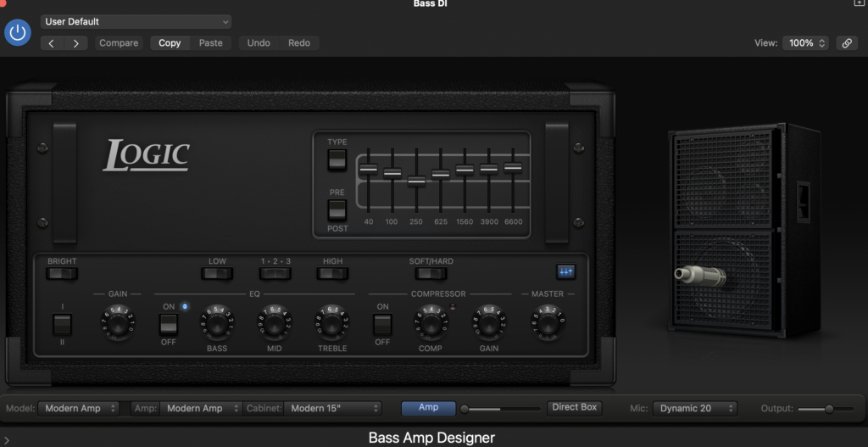Viewport: 868px width, 447px height.
Task: Select the Amp button
Action: click(429, 408)
